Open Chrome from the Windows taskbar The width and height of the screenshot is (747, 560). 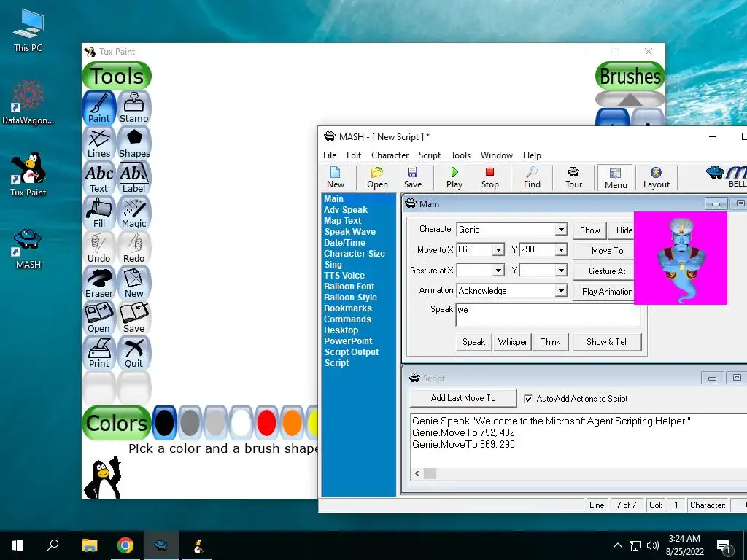[125, 545]
